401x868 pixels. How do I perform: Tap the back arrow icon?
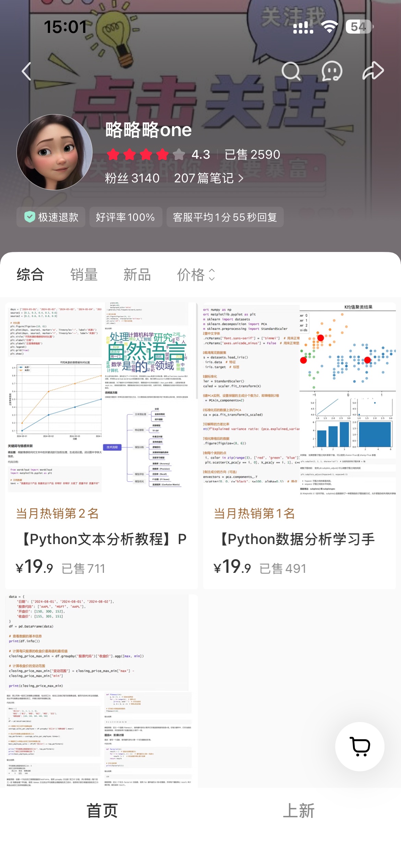click(x=27, y=71)
